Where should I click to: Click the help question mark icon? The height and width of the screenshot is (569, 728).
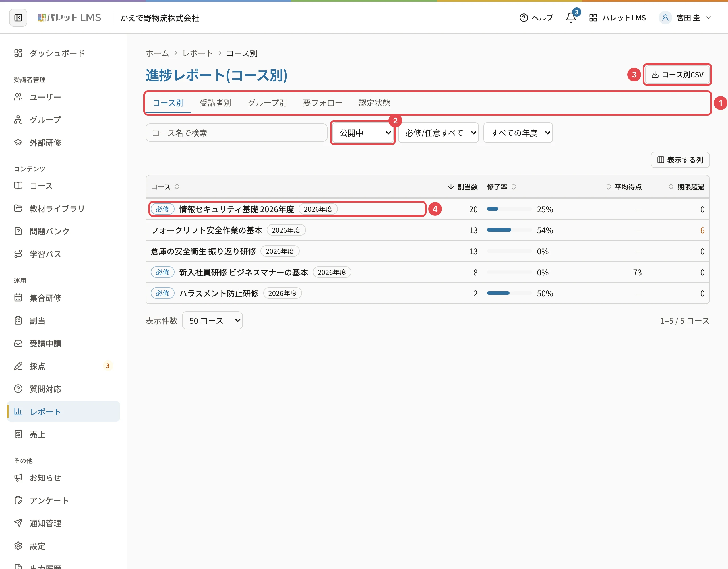point(524,18)
